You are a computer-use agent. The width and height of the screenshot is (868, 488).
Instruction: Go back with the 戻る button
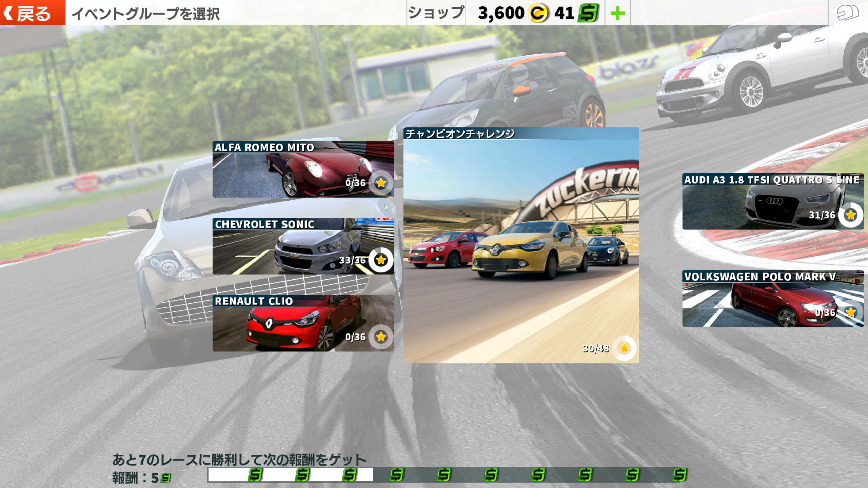(33, 13)
